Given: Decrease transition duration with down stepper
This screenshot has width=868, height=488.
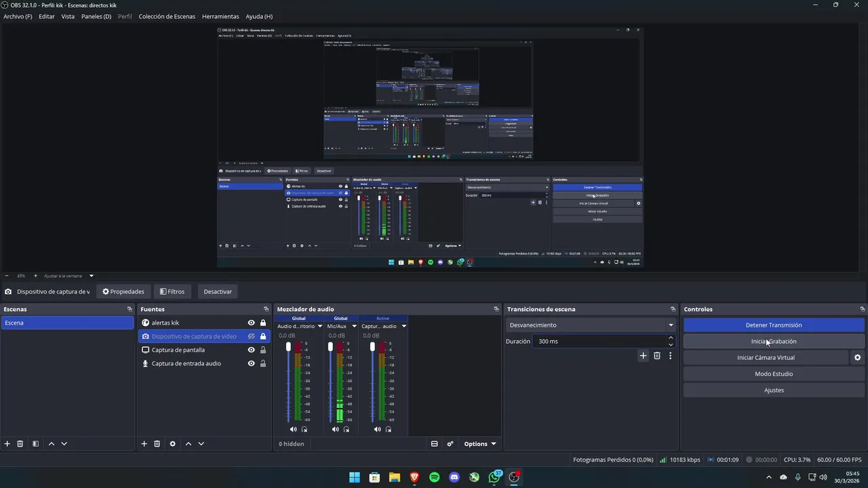Looking at the screenshot, I should (x=671, y=344).
